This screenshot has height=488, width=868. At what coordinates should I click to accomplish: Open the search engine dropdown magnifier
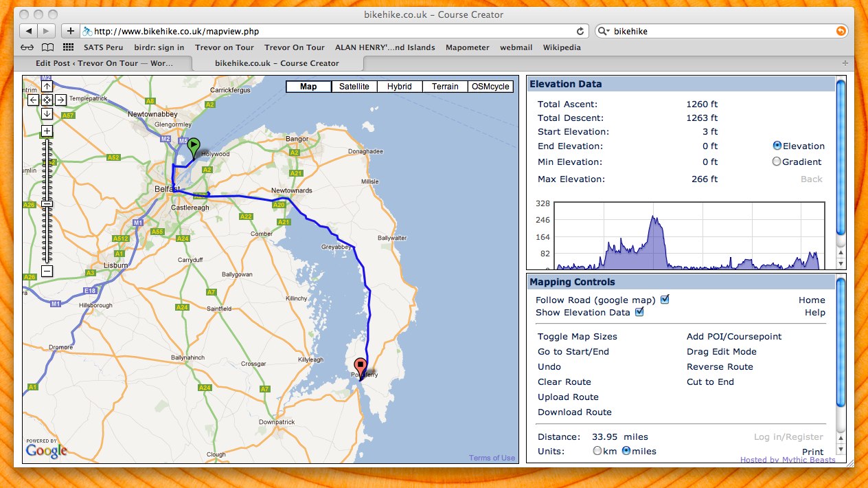[x=603, y=31]
